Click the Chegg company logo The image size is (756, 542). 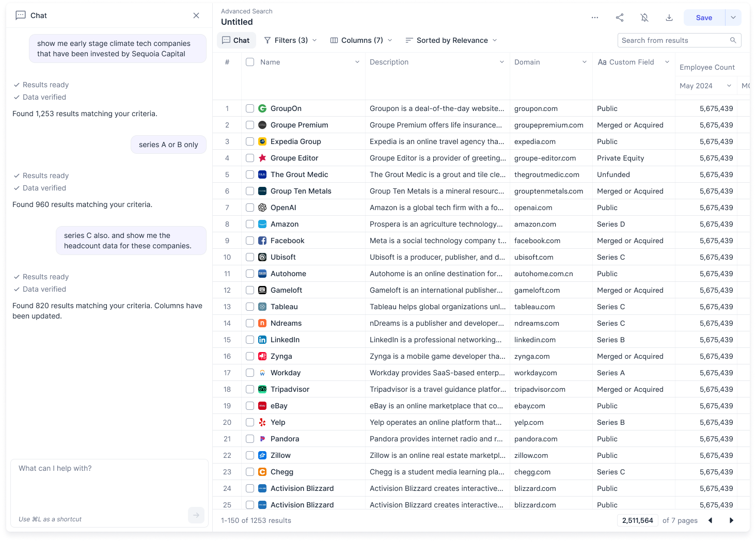262,472
